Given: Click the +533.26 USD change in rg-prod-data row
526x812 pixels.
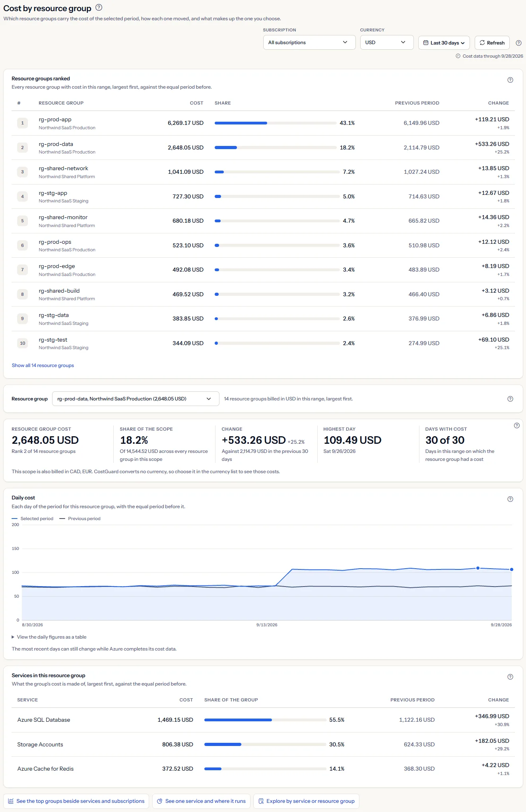Looking at the screenshot, I should point(492,144).
